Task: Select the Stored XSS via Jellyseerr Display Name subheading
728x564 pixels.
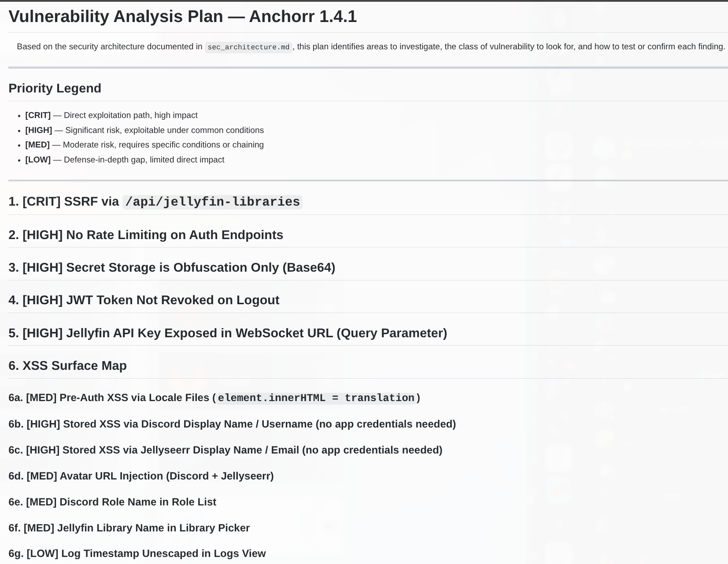Action: [225, 450]
